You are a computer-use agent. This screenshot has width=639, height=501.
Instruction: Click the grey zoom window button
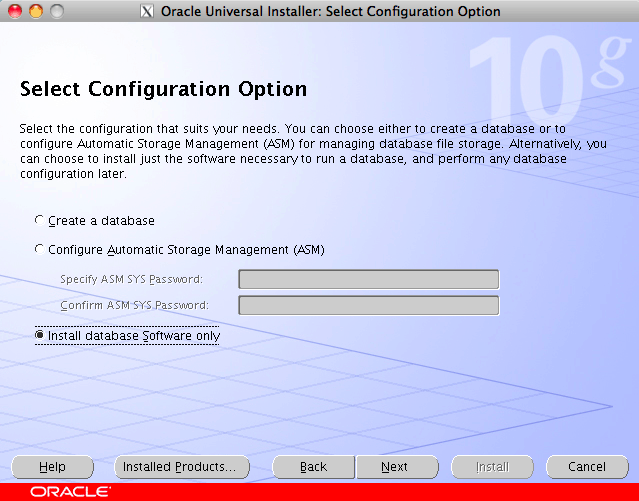pyautogui.click(x=56, y=12)
